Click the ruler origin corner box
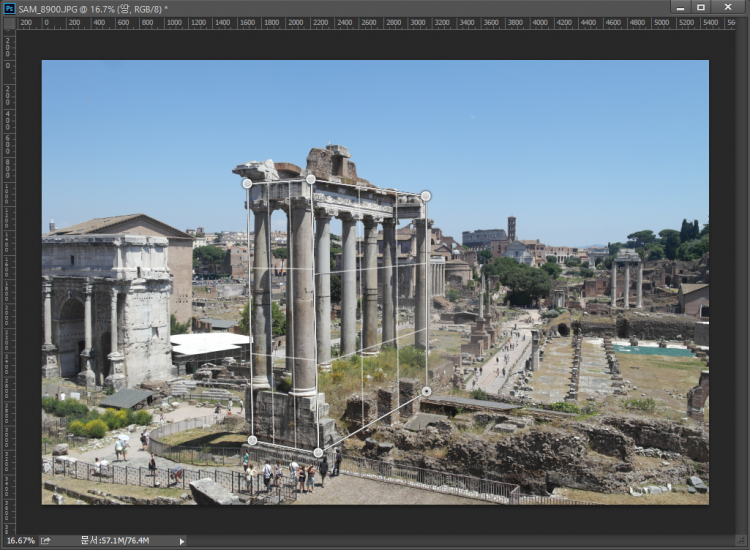 pos(8,23)
